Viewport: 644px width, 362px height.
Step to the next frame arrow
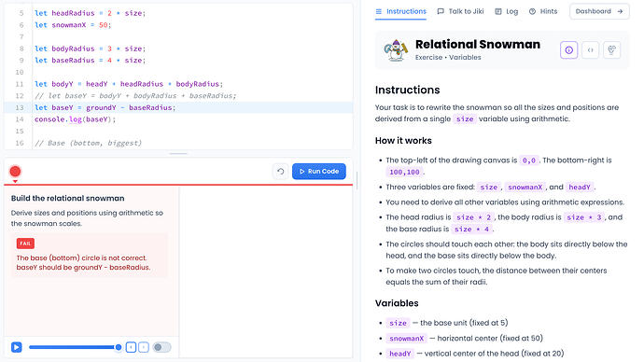pos(144,347)
